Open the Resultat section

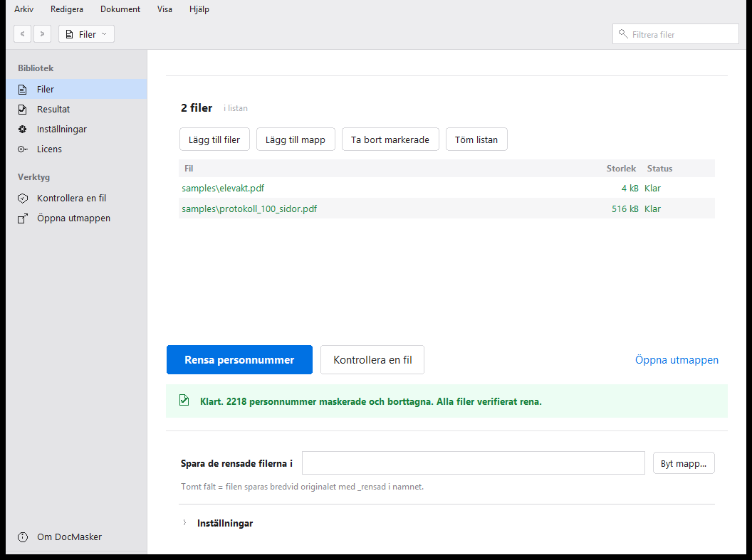(x=76, y=109)
